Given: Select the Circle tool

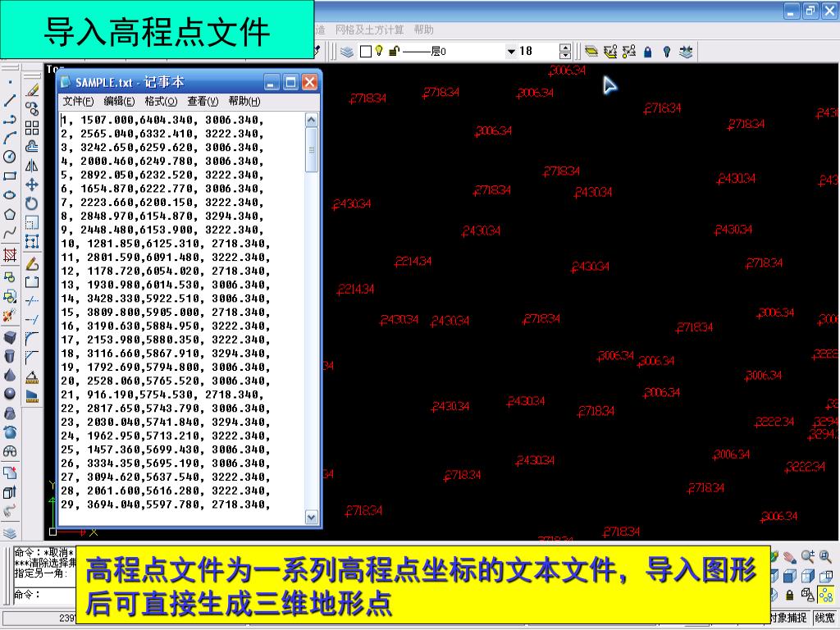Looking at the screenshot, I should [10, 157].
